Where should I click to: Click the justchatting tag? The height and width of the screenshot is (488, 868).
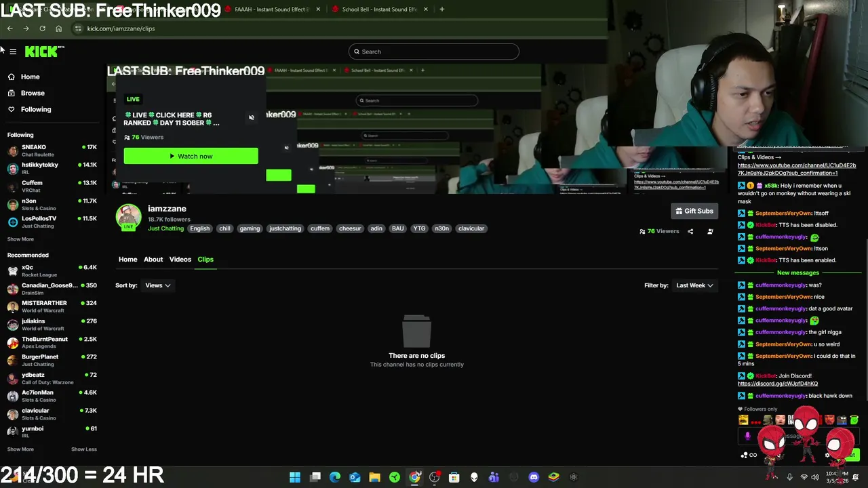pos(285,228)
